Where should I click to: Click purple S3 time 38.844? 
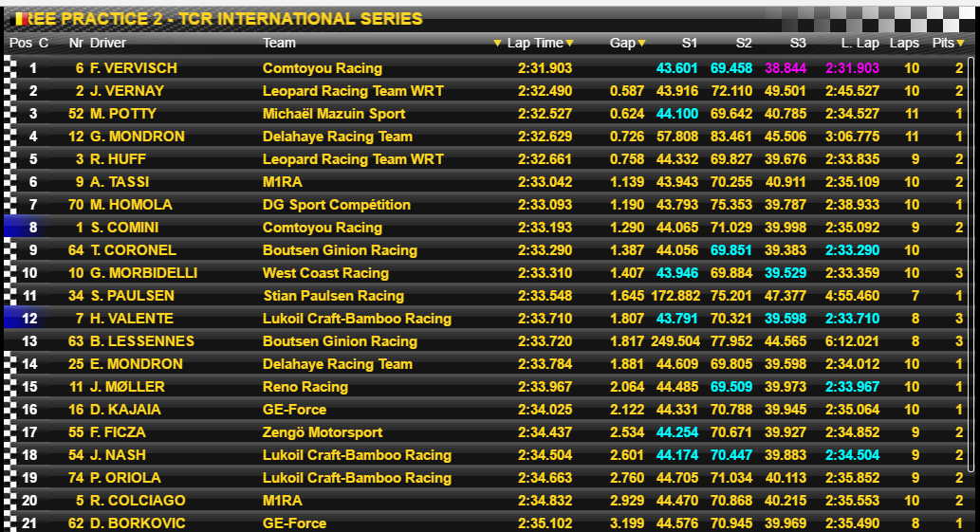coord(786,68)
